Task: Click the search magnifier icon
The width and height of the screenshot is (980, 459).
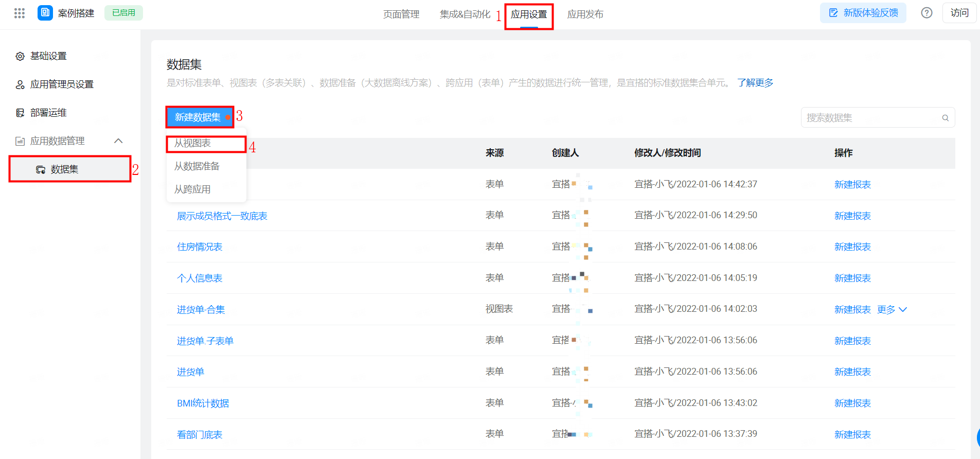Action: click(x=945, y=118)
